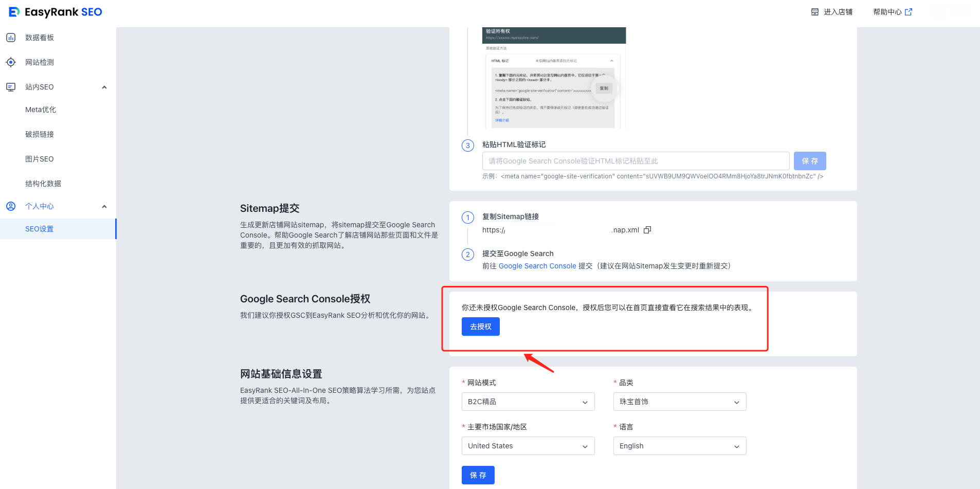Click the 复制Sitemap链接 step label

[511, 216]
